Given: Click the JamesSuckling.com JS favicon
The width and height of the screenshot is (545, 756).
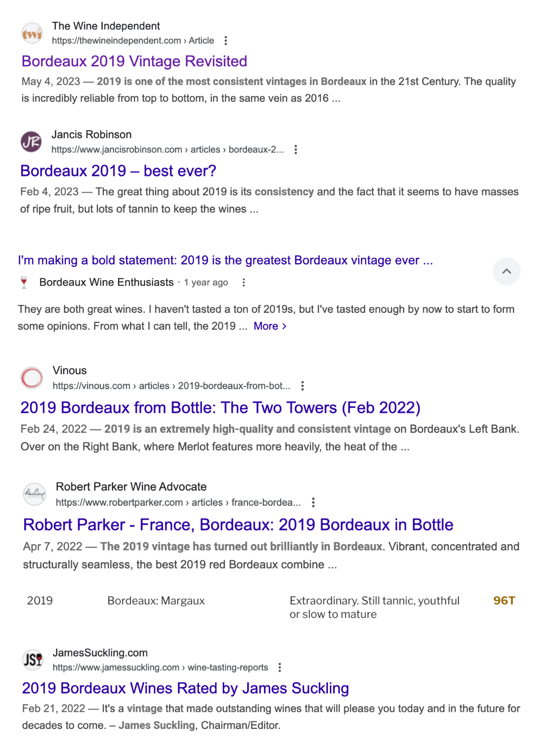Looking at the screenshot, I should pyautogui.click(x=33, y=659).
